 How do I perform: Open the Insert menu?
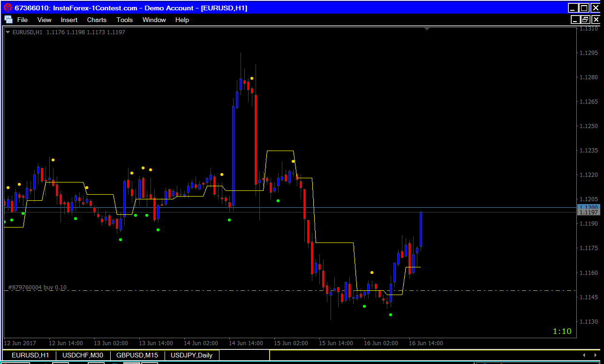pos(69,20)
